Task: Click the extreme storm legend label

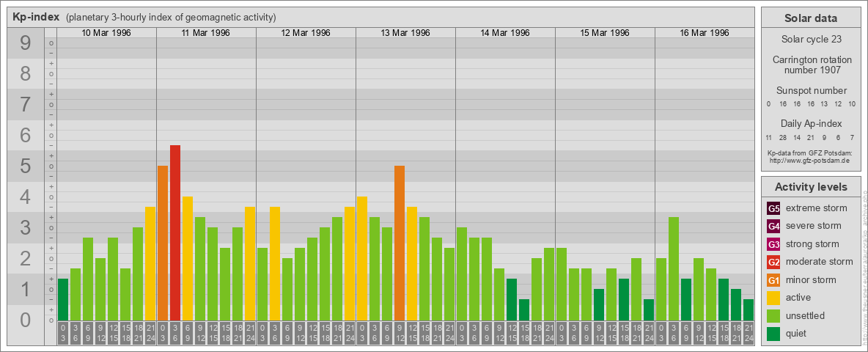Action: [x=817, y=208]
